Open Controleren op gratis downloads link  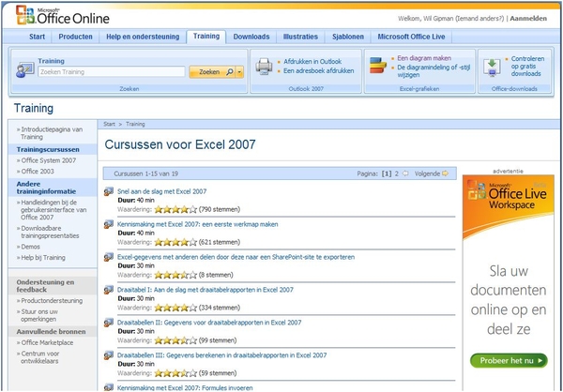pos(527,66)
